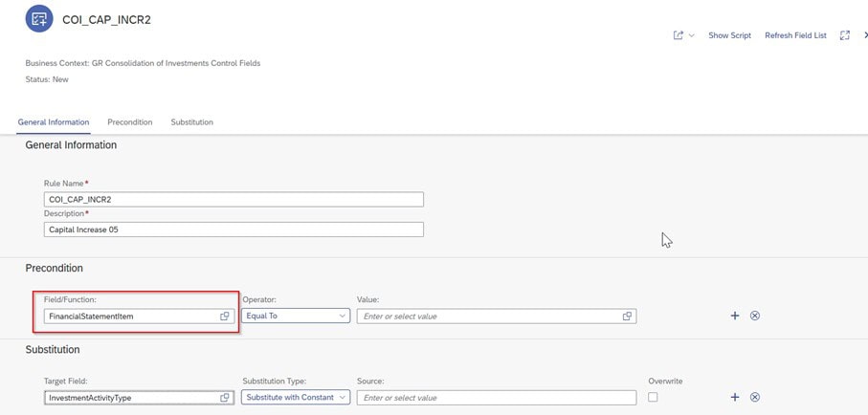Viewport: 868px width, 415px height.
Task: Open value help for InvestmentActivityType target field
Action: click(x=225, y=398)
